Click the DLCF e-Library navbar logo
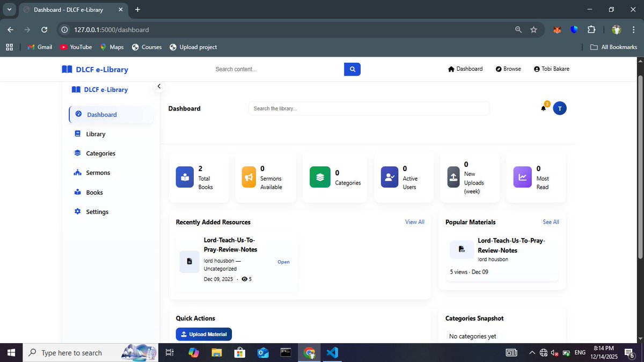This screenshot has height=362, width=644. coord(95,69)
